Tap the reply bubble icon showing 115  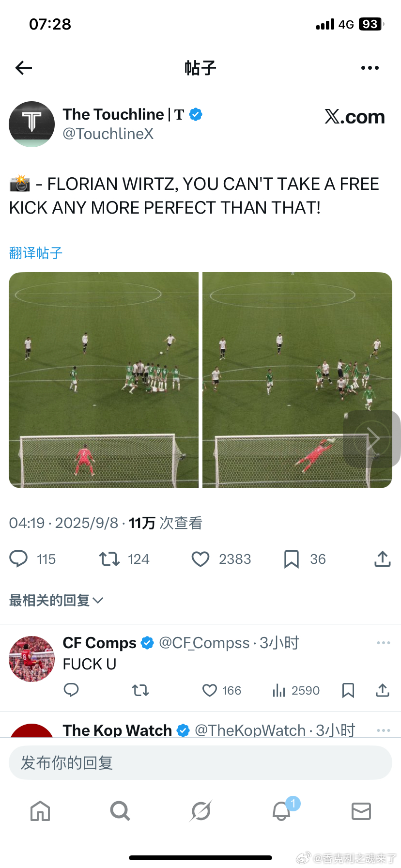click(x=19, y=559)
